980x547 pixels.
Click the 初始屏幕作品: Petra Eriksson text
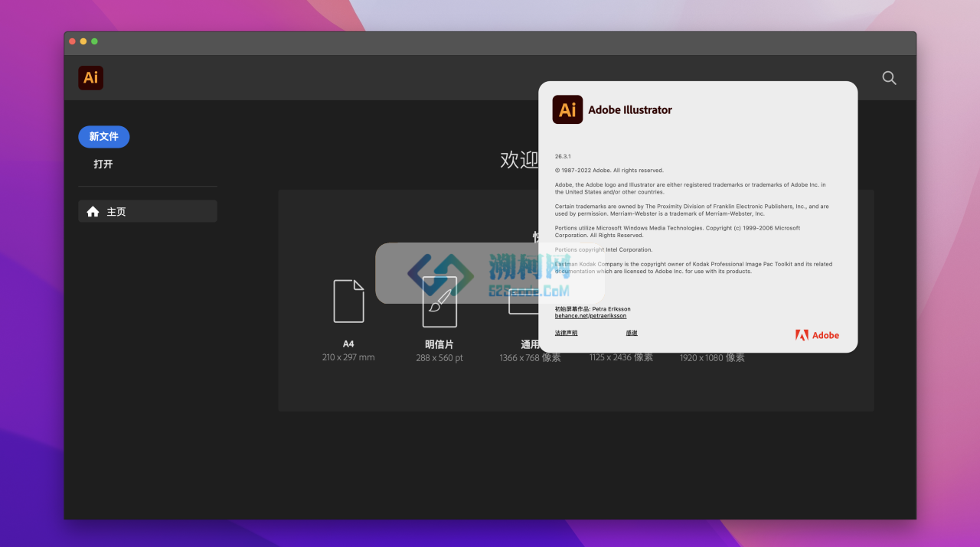[593, 309]
